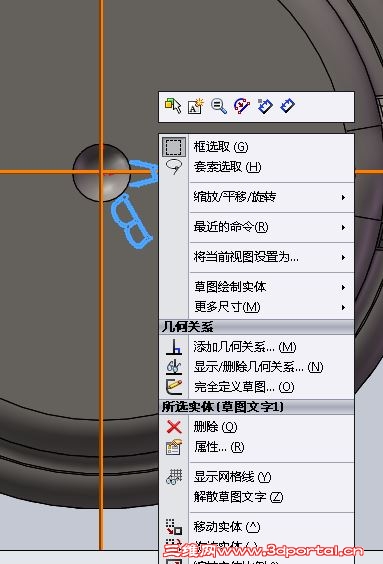Click the Display/Delete Relations glasses icon
Image resolution: width=383 pixels, height=564 pixels.
174,367
